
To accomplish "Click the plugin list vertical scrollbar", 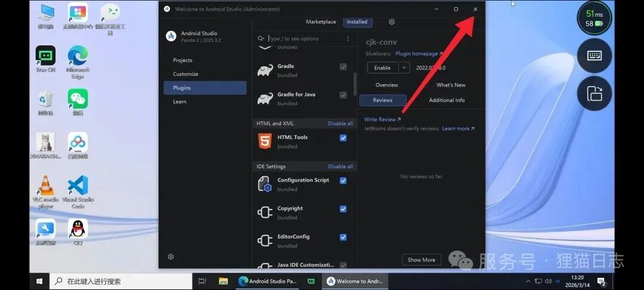I will pyautogui.click(x=355, y=84).
